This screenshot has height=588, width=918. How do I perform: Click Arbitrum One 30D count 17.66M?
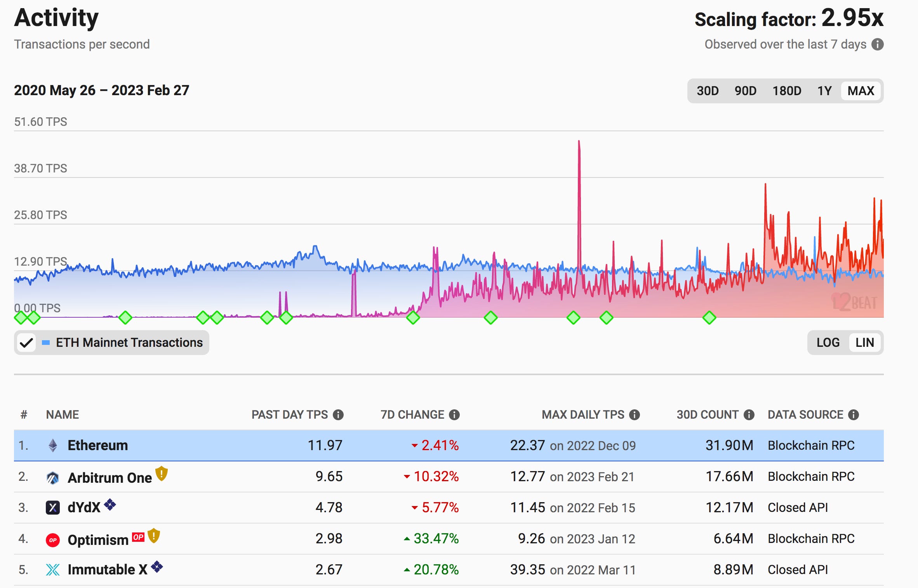pos(729,477)
